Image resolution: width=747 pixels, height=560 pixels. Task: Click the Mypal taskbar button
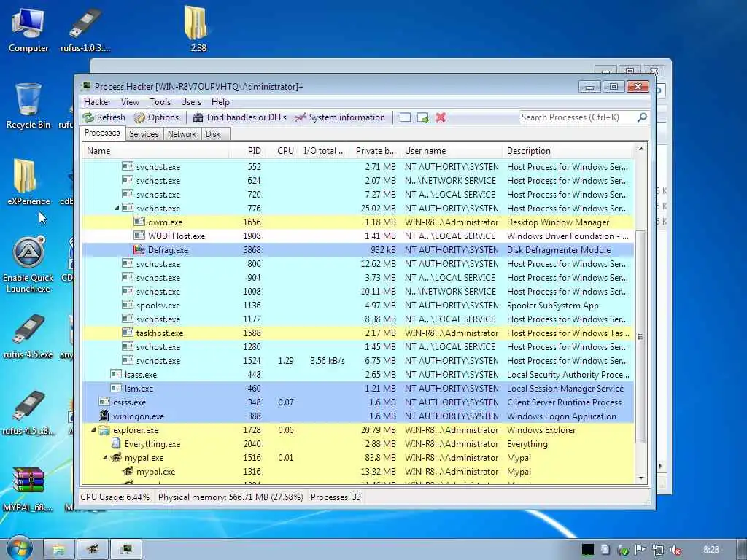point(93,550)
